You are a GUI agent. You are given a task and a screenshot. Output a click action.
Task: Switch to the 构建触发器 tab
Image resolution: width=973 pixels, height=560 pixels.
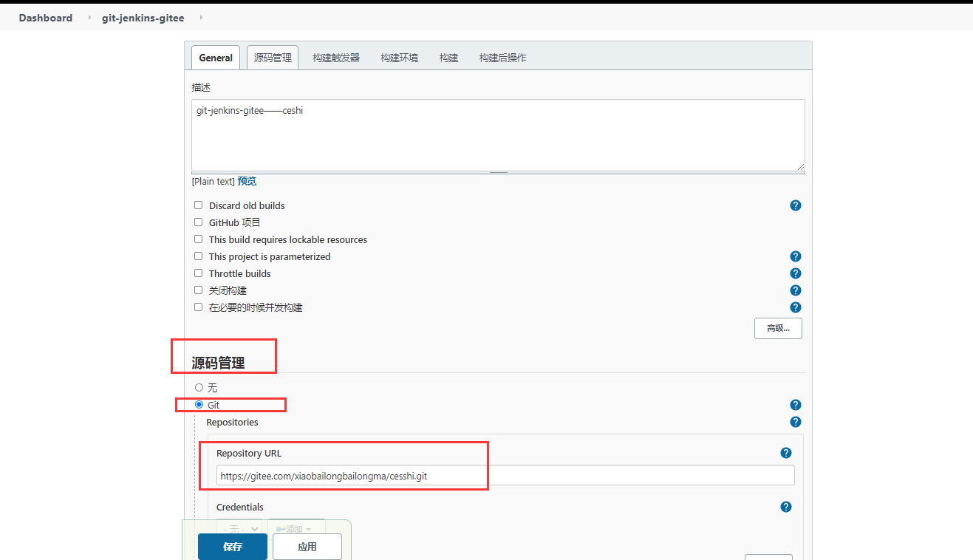(x=336, y=58)
